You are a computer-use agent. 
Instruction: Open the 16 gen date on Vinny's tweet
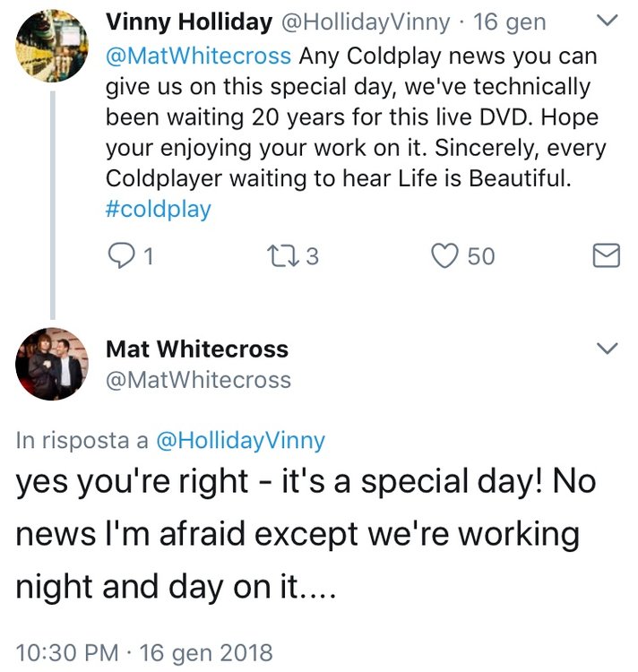click(x=510, y=22)
